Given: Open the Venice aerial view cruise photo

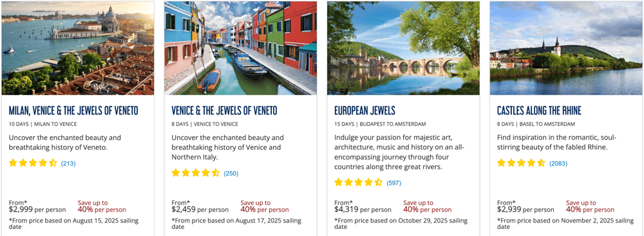Looking at the screenshot, I should tap(78, 48).
